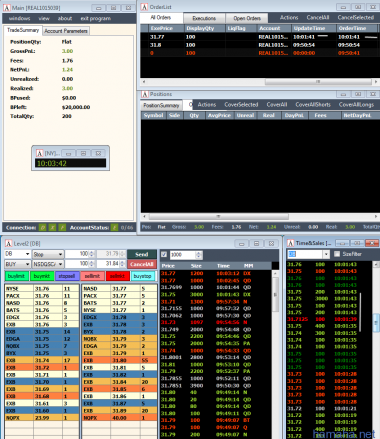Image resolution: width=380 pixels, height=439 pixels.
Task: Open the BUY side dropdown
Action: click(x=18, y=264)
